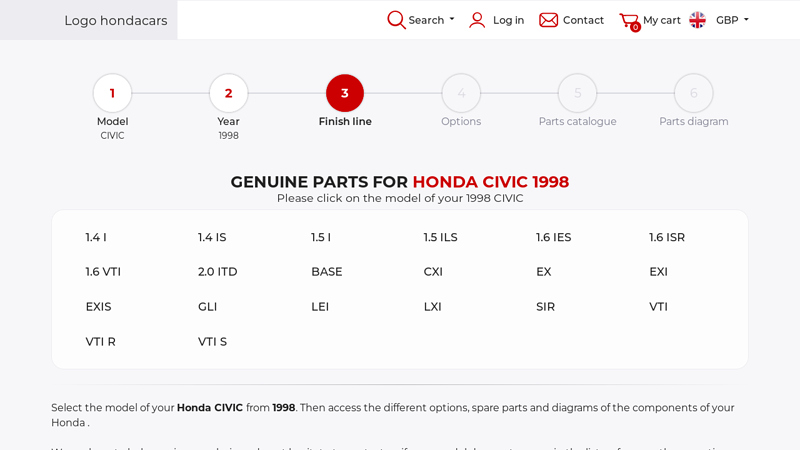Image resolution: width=800 pixels, height=450 pixels.
Task: Choose the 1.6 IES model
Action: click(x=554, y=237)
